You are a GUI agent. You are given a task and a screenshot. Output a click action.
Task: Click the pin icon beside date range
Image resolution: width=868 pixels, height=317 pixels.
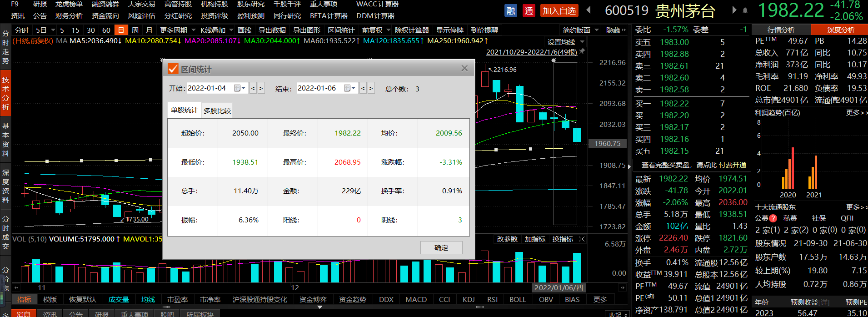(582, 51)
